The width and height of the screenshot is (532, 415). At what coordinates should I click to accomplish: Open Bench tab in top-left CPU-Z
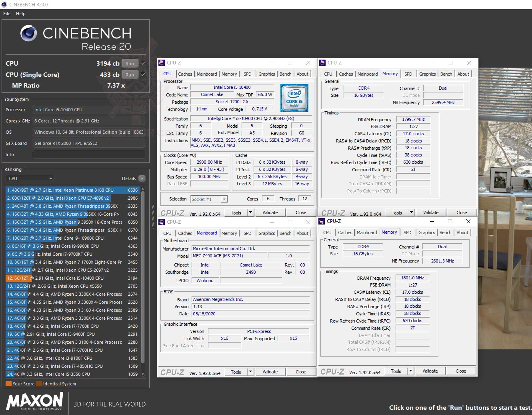point(286,74)
